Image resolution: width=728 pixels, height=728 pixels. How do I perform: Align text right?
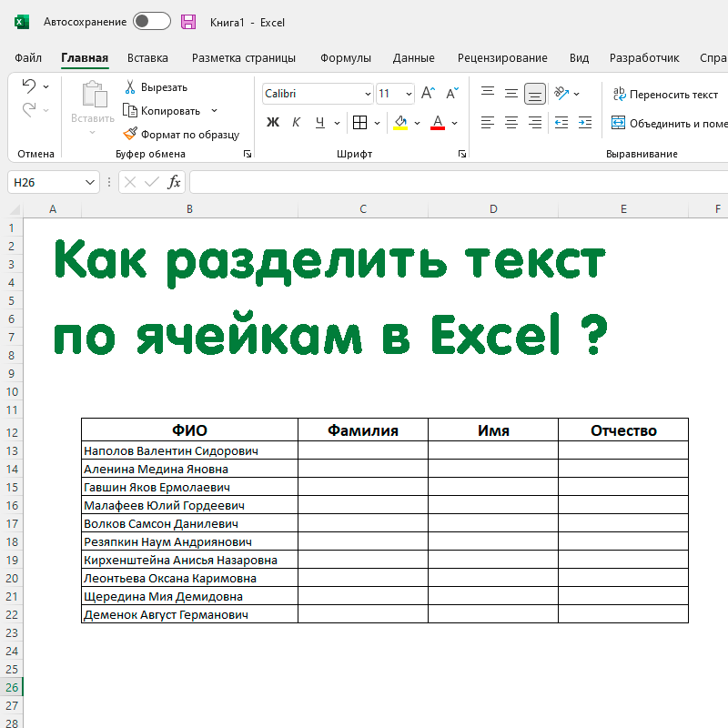point(535,123)
